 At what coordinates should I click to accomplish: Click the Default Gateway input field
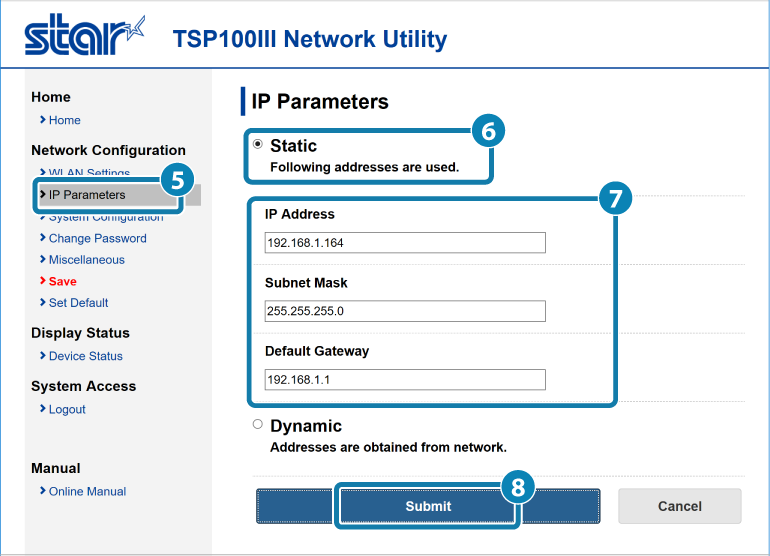click(x=405, y=380)
